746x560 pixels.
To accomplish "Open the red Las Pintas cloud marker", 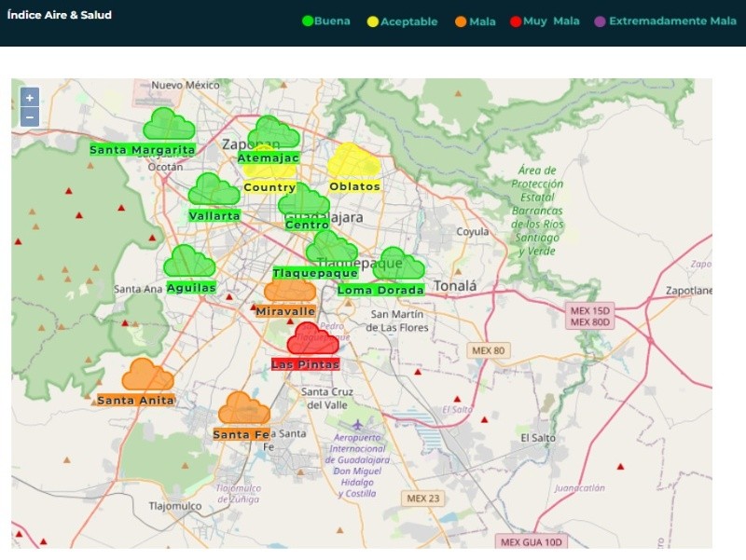I will point(312,339).
